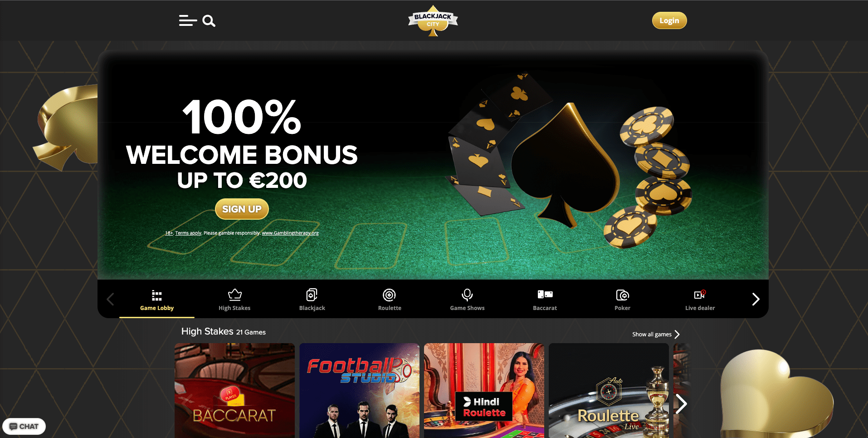Click the Login button
Image resolution: width=868 pixels, height=438 pixels.
(x=669, y=20)
